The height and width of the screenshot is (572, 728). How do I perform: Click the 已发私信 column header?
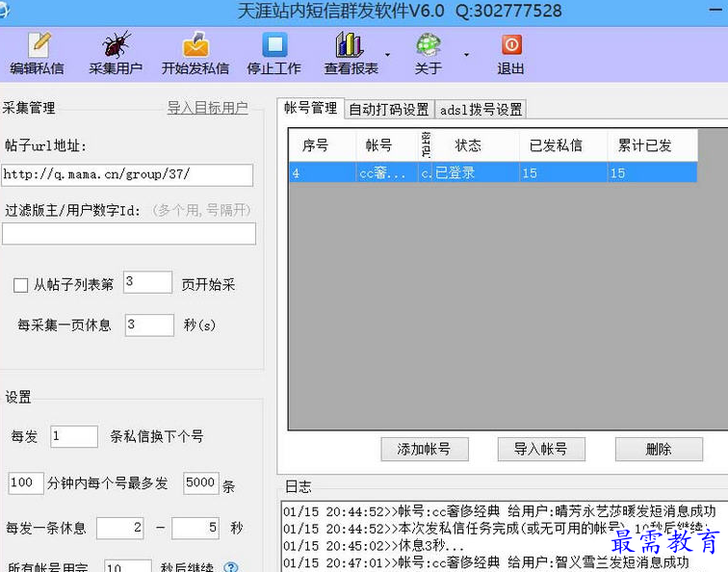click(x=563, y=145)
